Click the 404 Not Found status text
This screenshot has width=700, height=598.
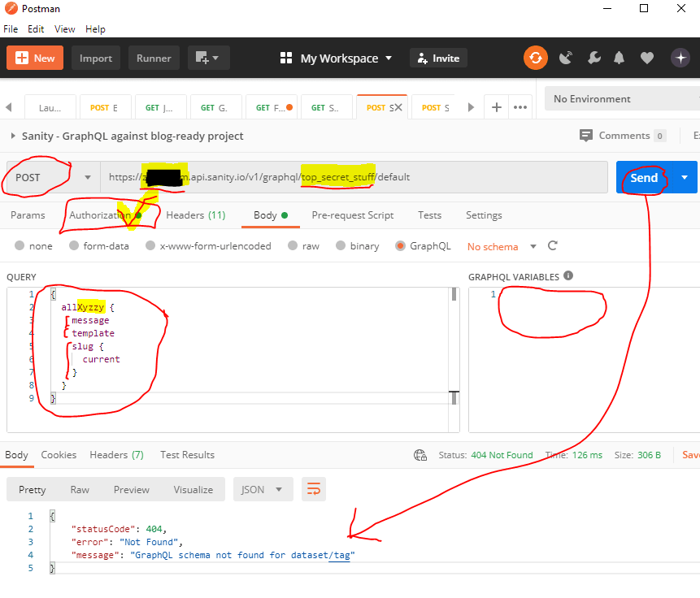(x=502, y=455)
